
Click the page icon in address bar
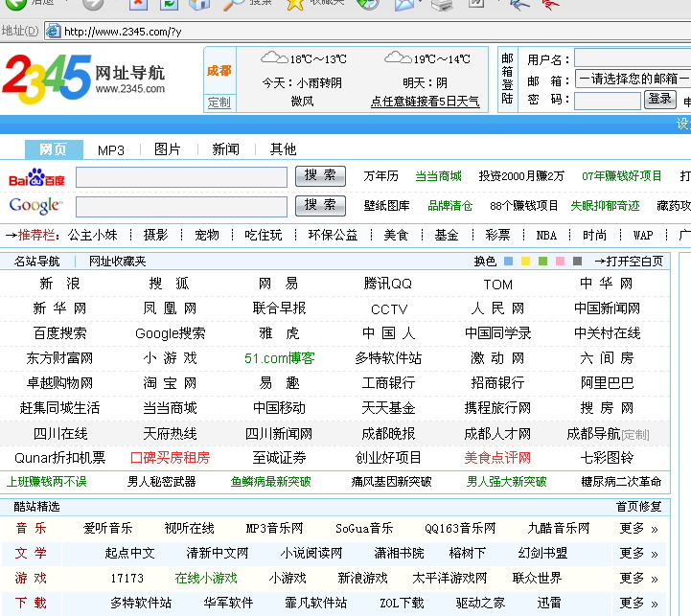click(53, 32)
